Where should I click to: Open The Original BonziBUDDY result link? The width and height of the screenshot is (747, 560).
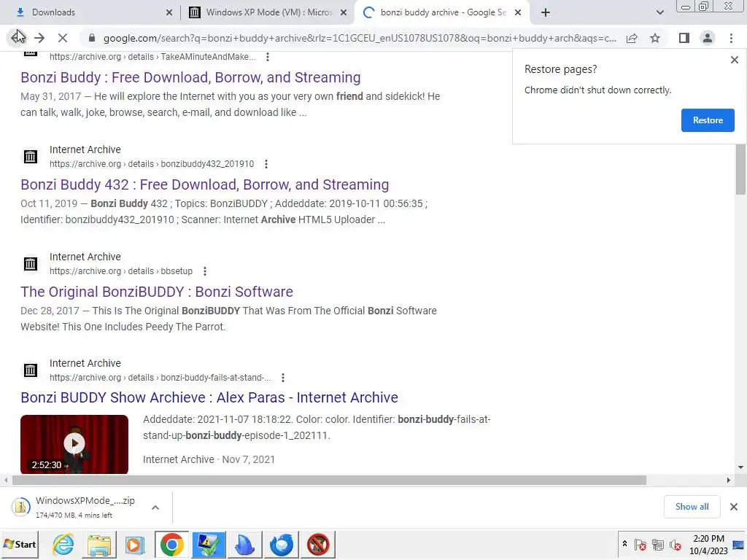pyautogui.click(x=157, y=292)
